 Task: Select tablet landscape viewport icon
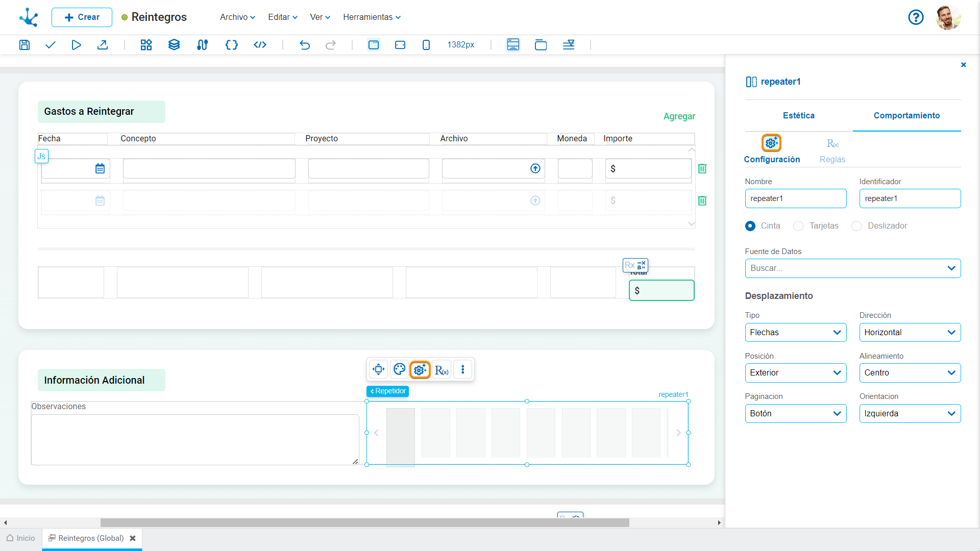click(400, 45)
